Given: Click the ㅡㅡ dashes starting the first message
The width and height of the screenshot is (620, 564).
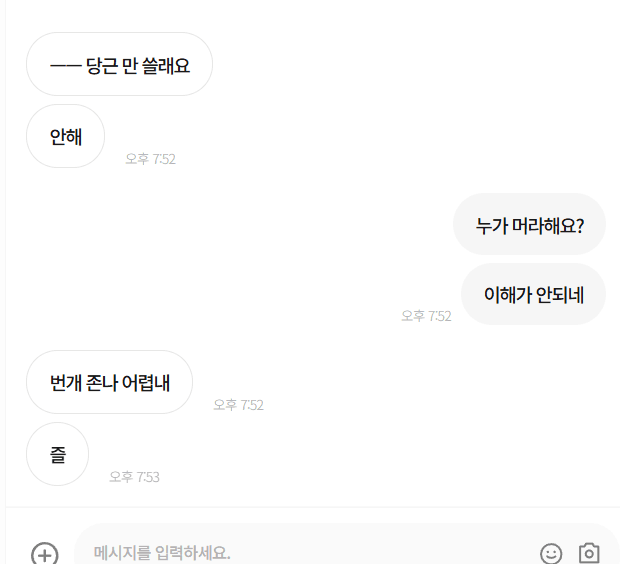Looking at the screenshot, I should pyautogui.click(x=66, y=66).
